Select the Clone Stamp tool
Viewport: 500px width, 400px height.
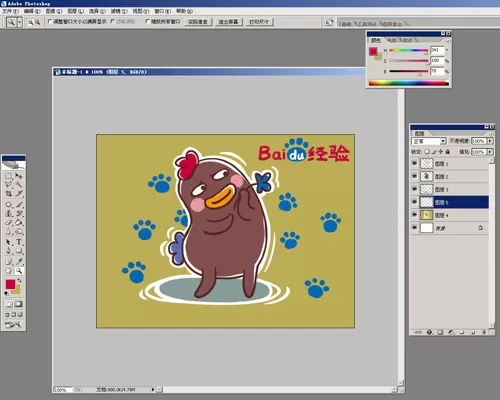point(9,213)
